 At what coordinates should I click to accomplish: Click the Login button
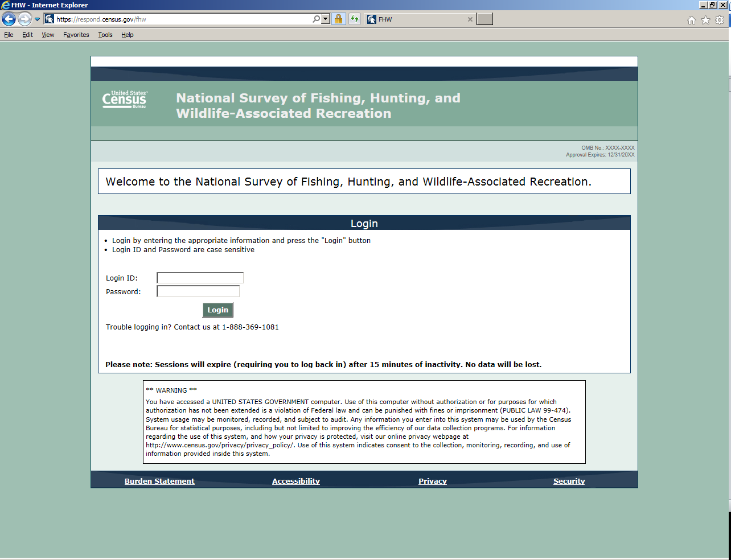tap(217, 310)
